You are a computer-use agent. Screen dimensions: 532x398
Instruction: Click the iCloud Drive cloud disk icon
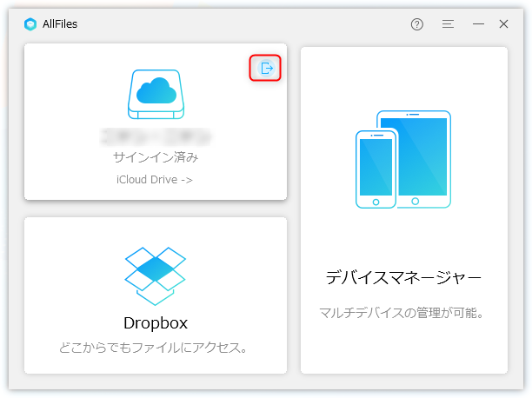(x=156, y=94)
